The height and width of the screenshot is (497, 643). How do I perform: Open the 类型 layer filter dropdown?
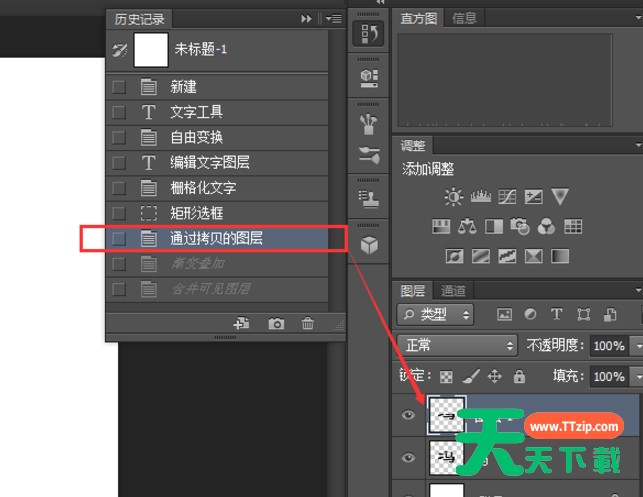point(435,315)
